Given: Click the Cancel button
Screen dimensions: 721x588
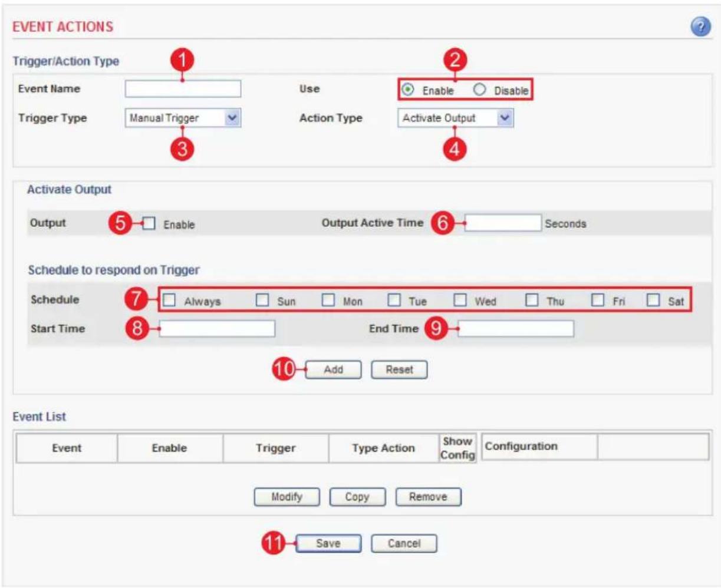Looking at the screenshot, I should [404, 543].
